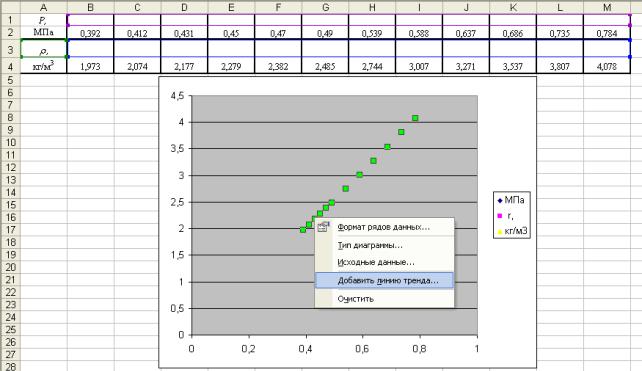Click cell with value 1,973

90,66
